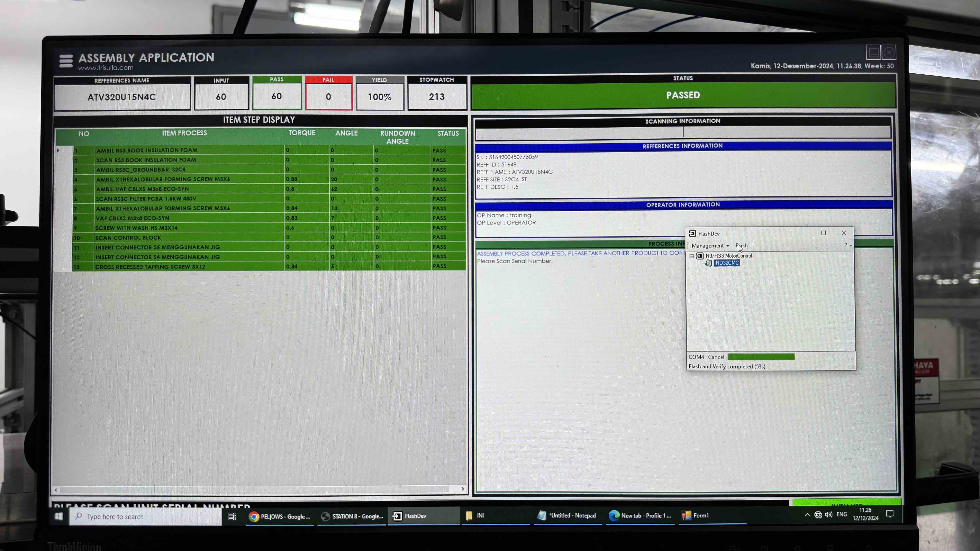The width and height of the screenshot is (980, 551).
Task: Open the hamburger menu in Assembly Application
Action: [x=66, y=61]
